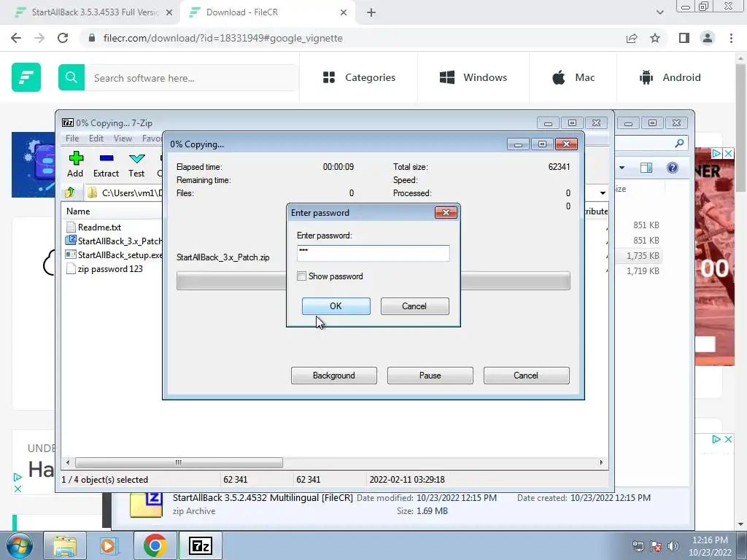Click the Chrome address bar URL
747x560 pixels.
click(223, 38)
